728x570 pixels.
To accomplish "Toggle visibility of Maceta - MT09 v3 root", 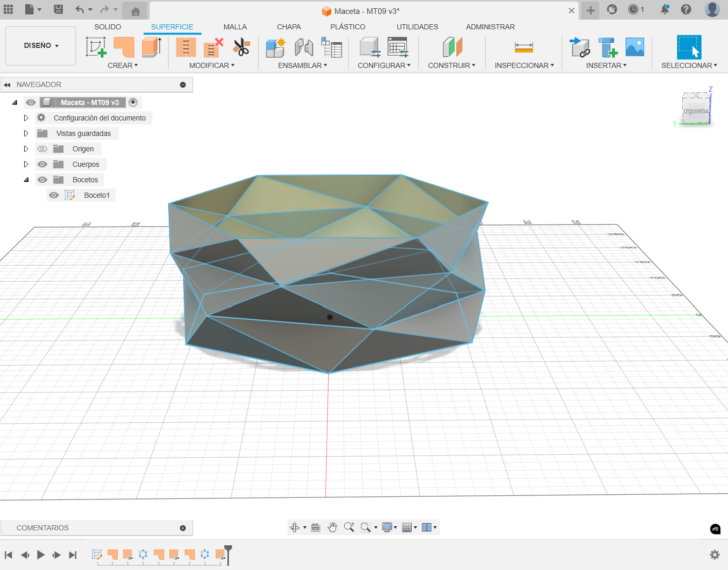I will pyautogui.click(x=31, y=102).
